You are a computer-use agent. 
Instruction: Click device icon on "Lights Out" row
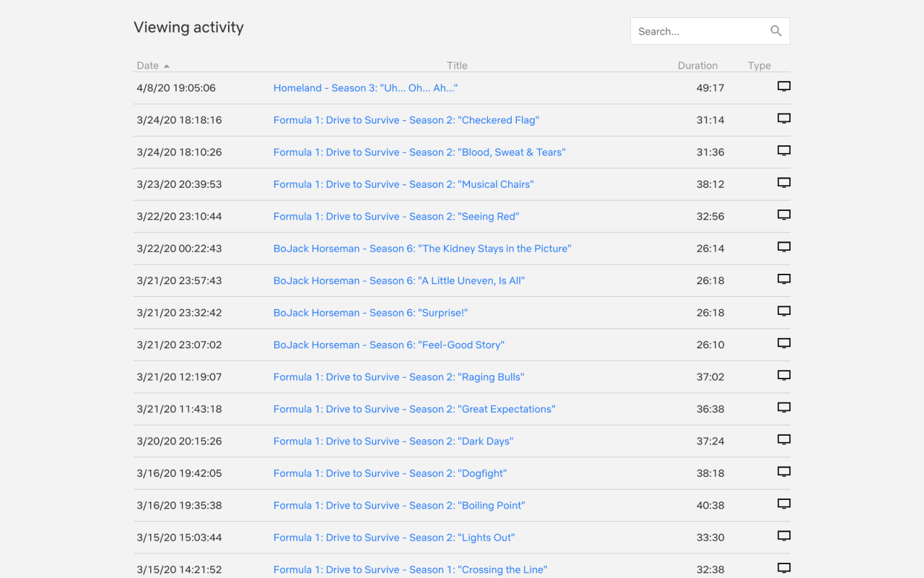pyautogui.click(x=784, y=536)
